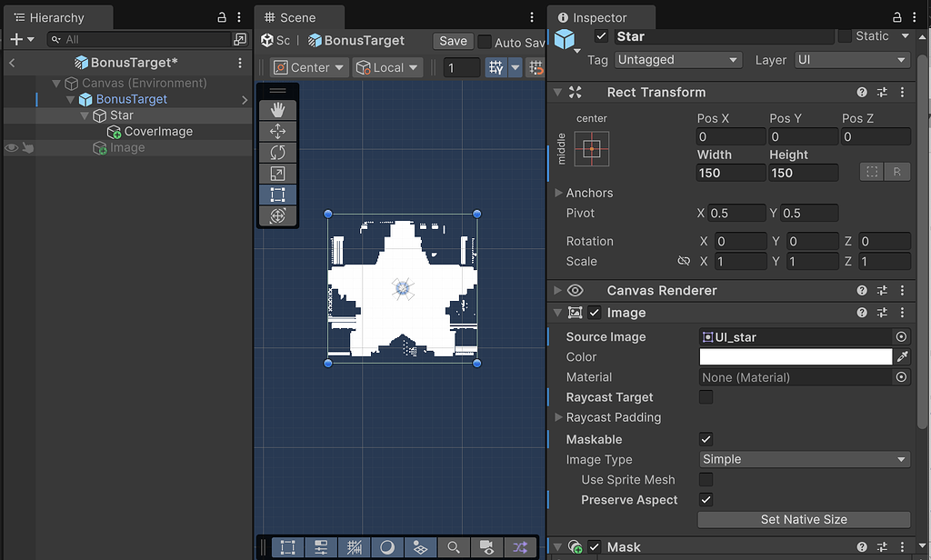This screenshot has width=931, height=560.
Task: Select the Move tool
Action: point(277,131)
